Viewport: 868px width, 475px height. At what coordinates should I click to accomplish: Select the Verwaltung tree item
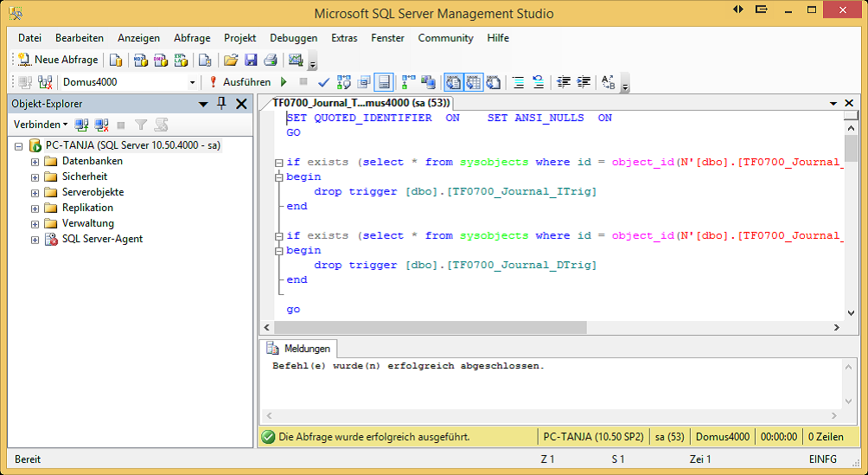point(87,223)
